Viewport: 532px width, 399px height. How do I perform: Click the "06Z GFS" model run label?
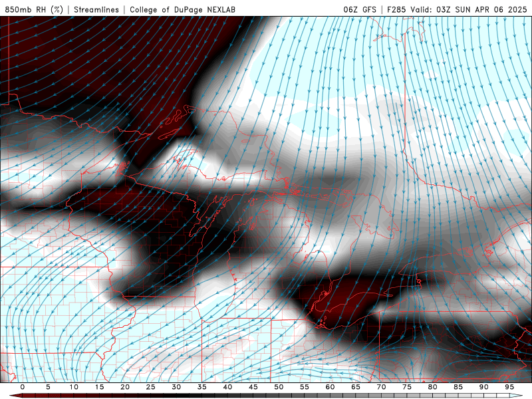[x=360, y=9]
